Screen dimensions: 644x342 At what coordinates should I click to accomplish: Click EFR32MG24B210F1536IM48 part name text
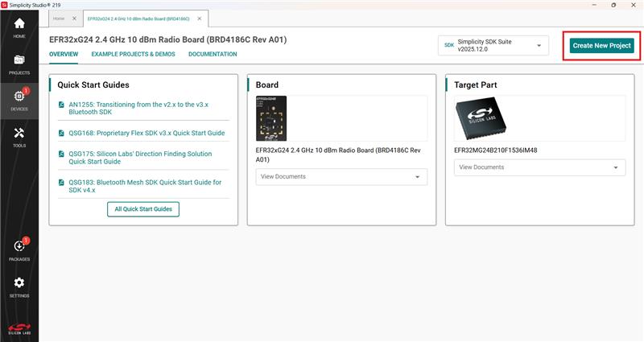pyautogui.click(x=495, y=150)
